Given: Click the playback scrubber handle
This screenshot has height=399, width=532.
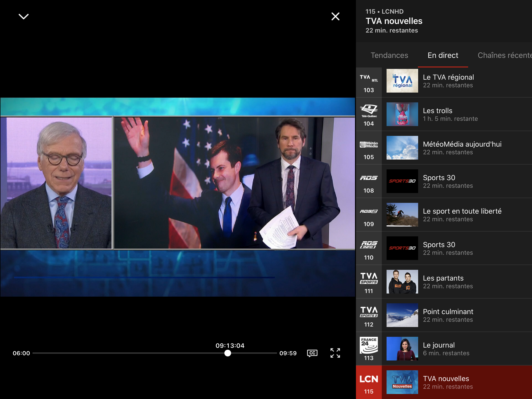Looking at the screenshot, I should (x=227, y=353).
